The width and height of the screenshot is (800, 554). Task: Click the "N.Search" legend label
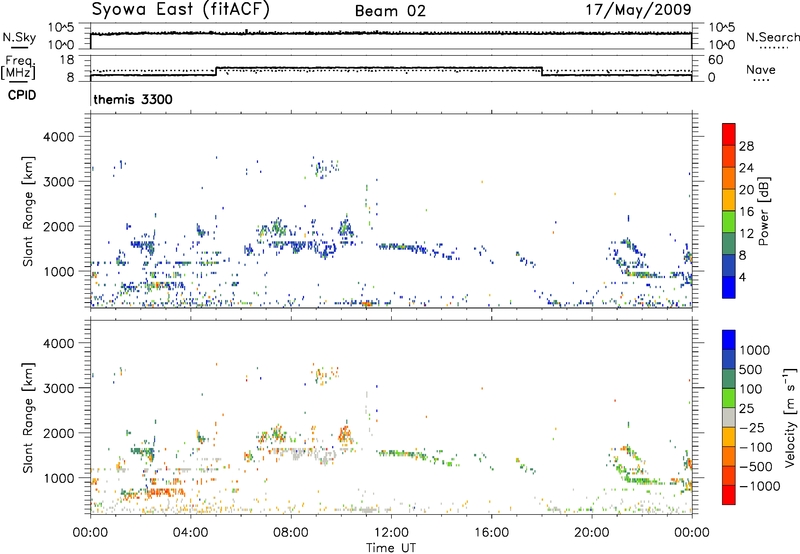[x=772, y=37]
